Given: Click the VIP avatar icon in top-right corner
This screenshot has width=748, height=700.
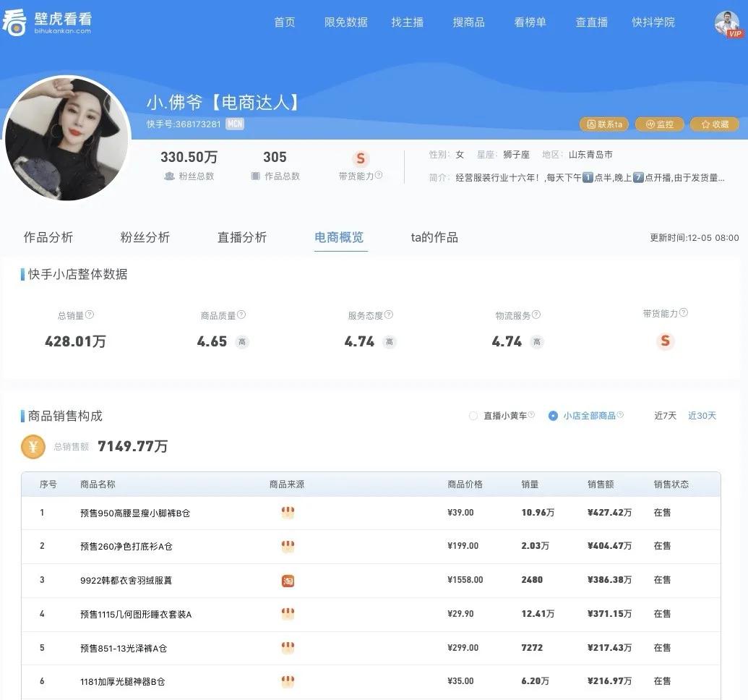Looking at the screenshot, I should (726, 22).
